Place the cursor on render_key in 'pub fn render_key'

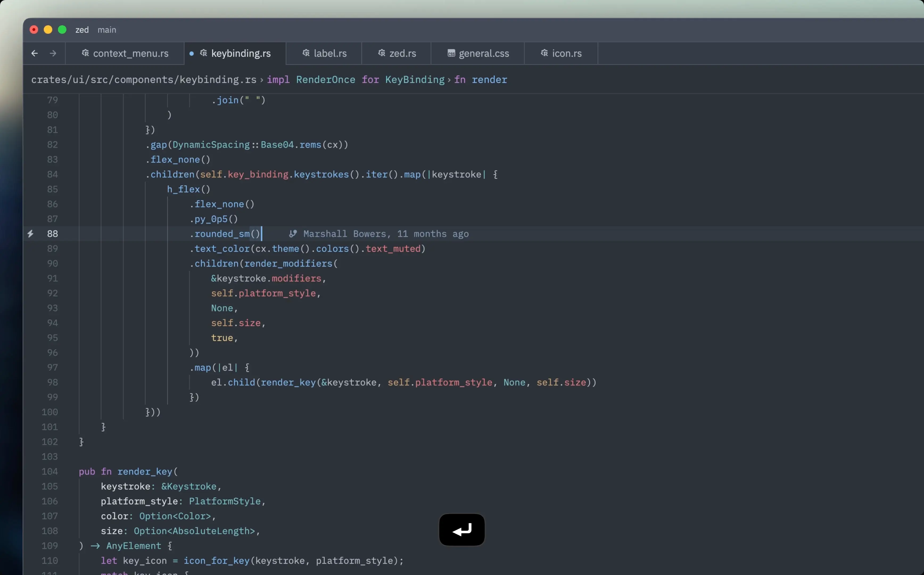click(145, 471)
